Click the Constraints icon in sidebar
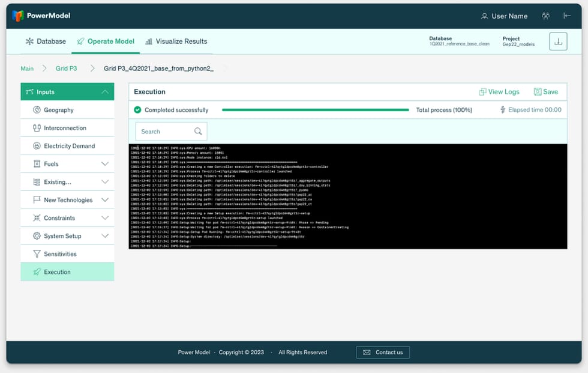Screen dimensions: 588x373 [x=37, y=218]
